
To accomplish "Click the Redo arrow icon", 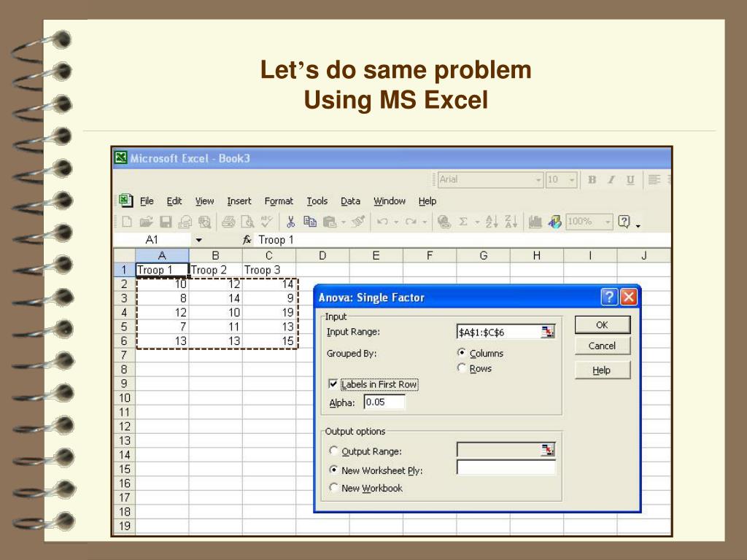I will click(411, 222).
